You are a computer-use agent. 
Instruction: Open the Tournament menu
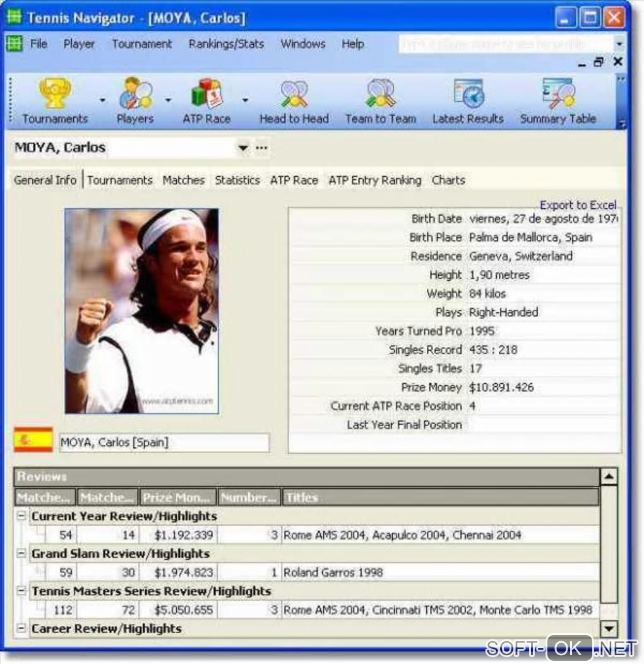(x=142, y=44)
